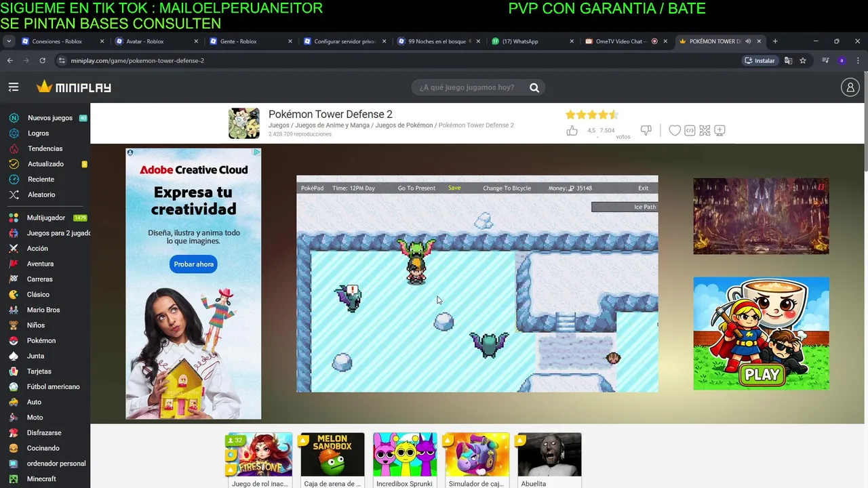This screenshot has height=488, width=868.
Task: Click the thumbs down dislike icon
Action: click(x=646, y=130)
